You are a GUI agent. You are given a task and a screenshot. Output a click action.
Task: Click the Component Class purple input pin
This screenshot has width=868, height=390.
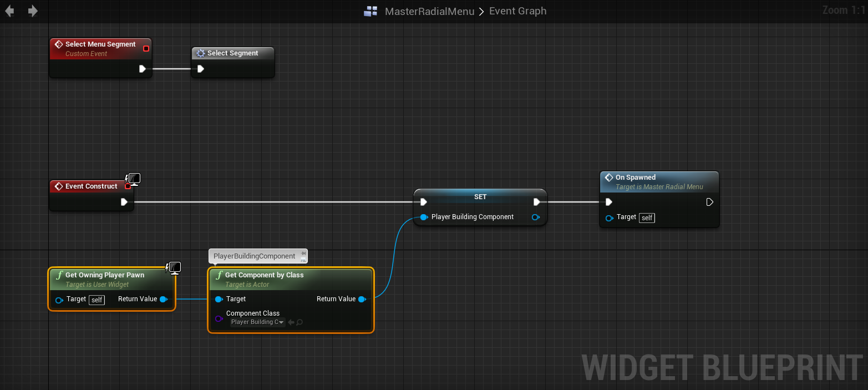click(x=219, y=318)
